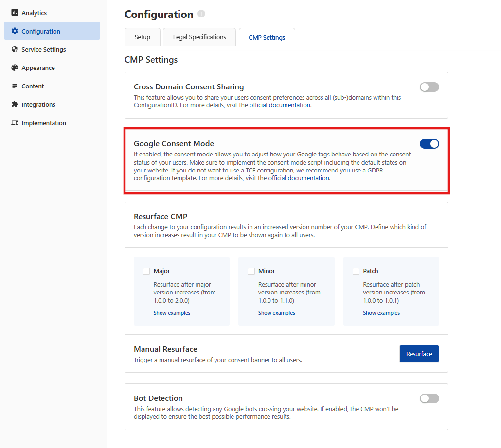
Task: Click the Configuration gear icon
Action: point(15,31)
